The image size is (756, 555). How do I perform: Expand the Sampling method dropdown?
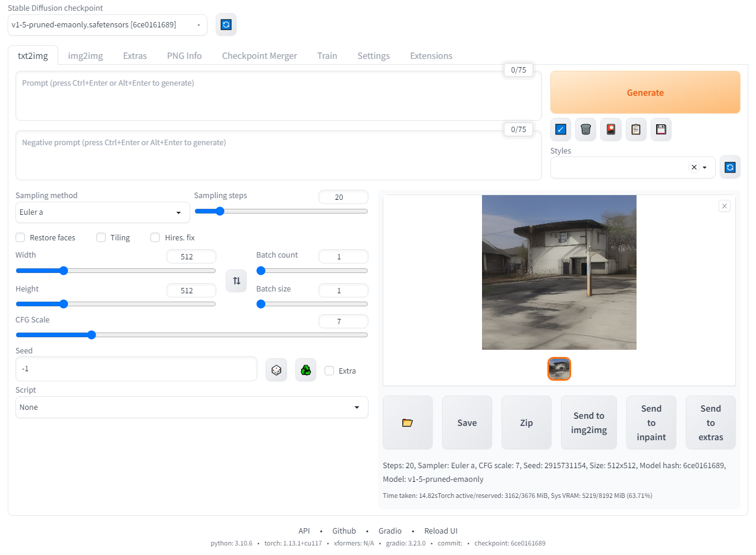click(102, 212)
